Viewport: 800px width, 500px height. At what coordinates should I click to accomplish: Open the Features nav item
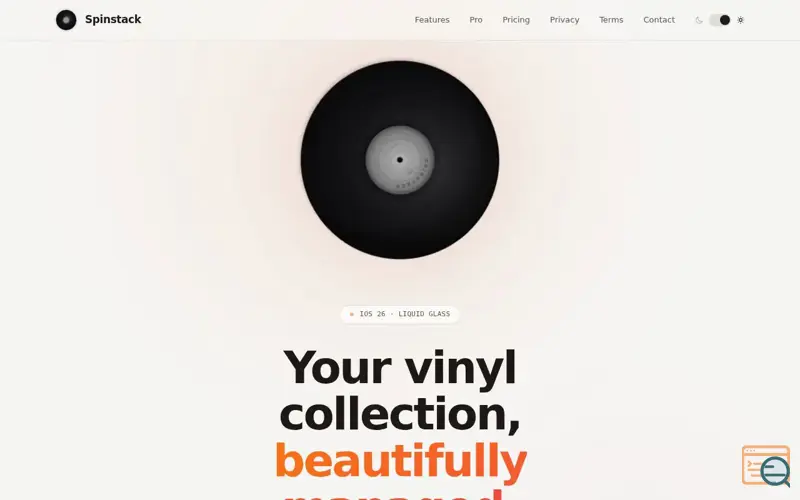[432, 20]
